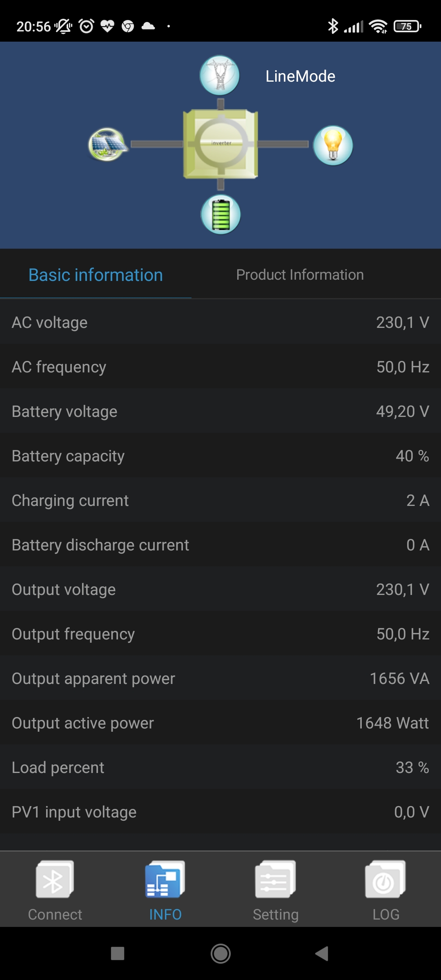Tap the Charging current row
441x980 pixels.
coord(220,500)
